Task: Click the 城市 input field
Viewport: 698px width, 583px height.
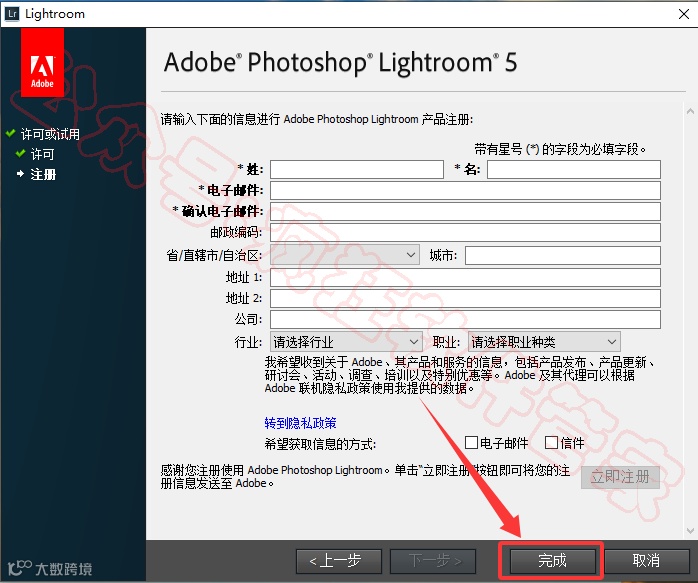Action: [563, 255]
